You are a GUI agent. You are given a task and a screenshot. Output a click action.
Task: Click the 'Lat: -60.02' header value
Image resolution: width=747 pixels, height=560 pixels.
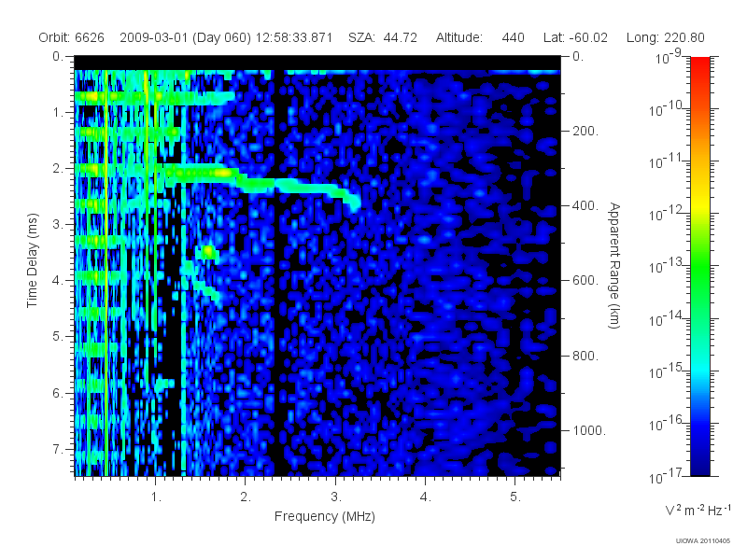(x=575, y=37)
